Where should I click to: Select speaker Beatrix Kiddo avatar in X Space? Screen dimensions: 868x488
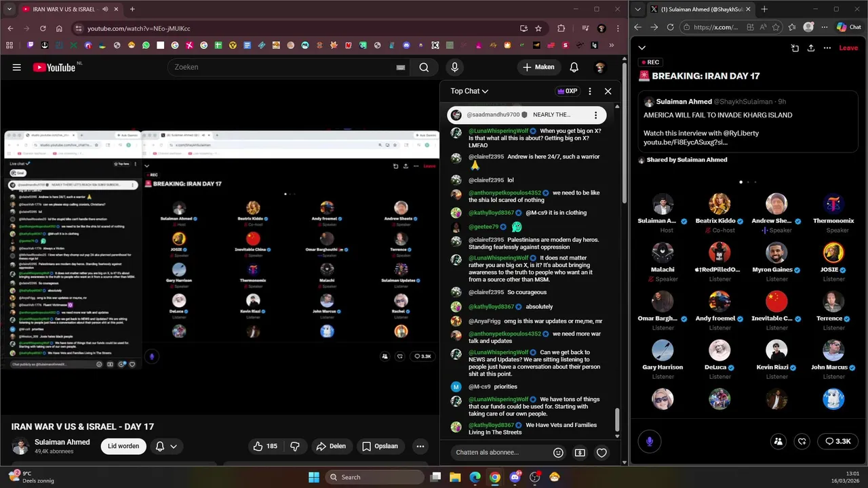pyautogui.click(x=719, y=204)
